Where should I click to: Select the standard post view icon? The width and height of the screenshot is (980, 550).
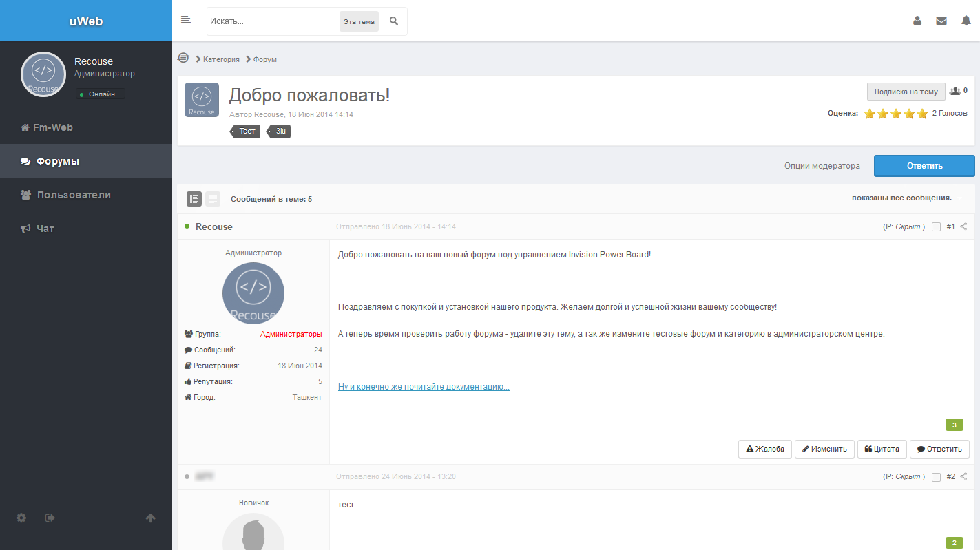(194, 199)
